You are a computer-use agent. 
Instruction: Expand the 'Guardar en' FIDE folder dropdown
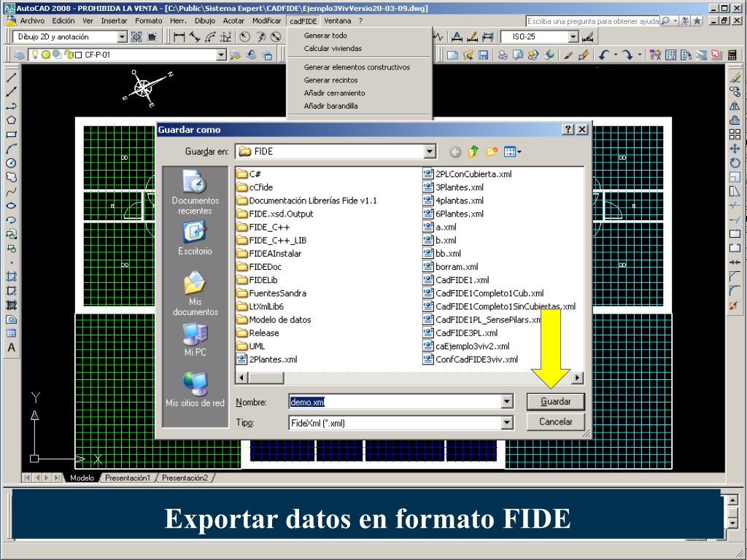(429, 152)
